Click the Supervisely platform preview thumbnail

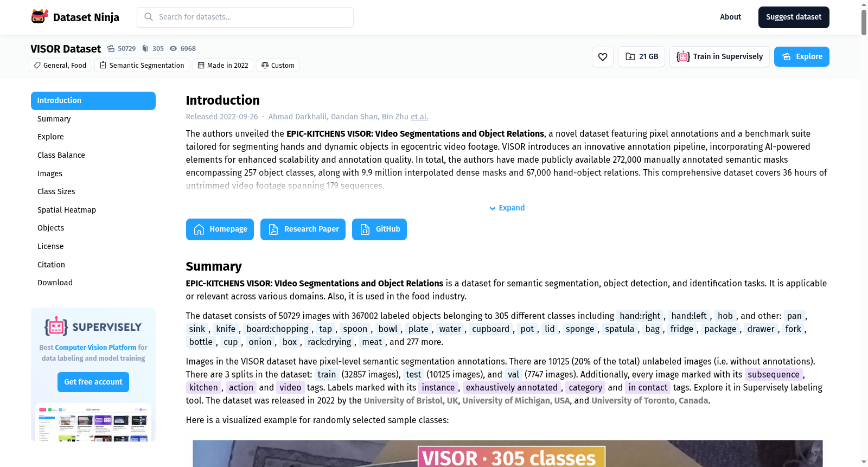[93, 422]
